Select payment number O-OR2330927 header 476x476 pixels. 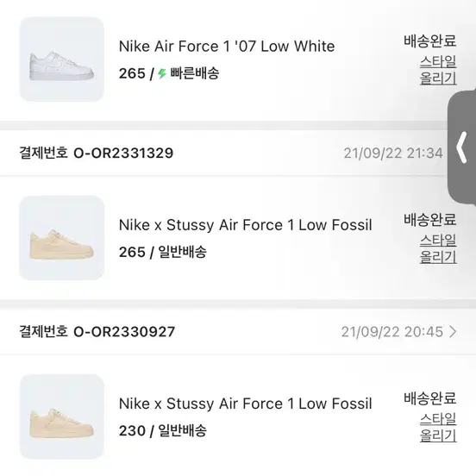pyautogui.click(x=97, y=331)
